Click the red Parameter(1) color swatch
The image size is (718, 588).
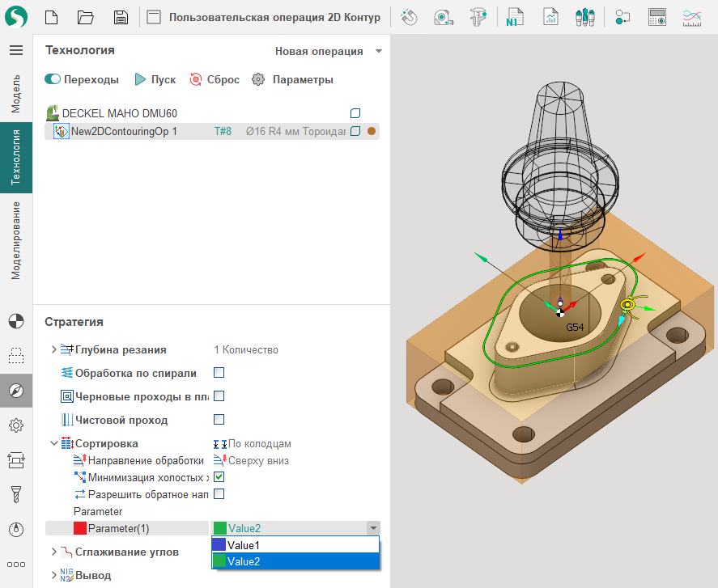coord(80,528)
